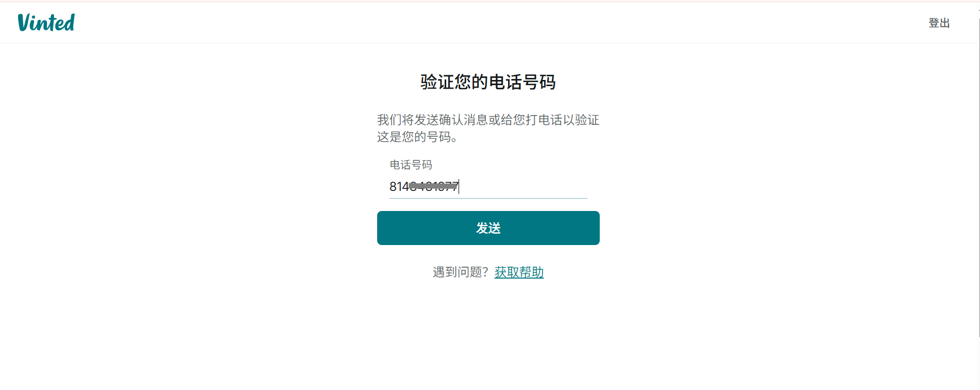Click the vertical scrollbar on the right edge
Image resolution: width=980 pixels, height=390 pixels.
point(978,175)
